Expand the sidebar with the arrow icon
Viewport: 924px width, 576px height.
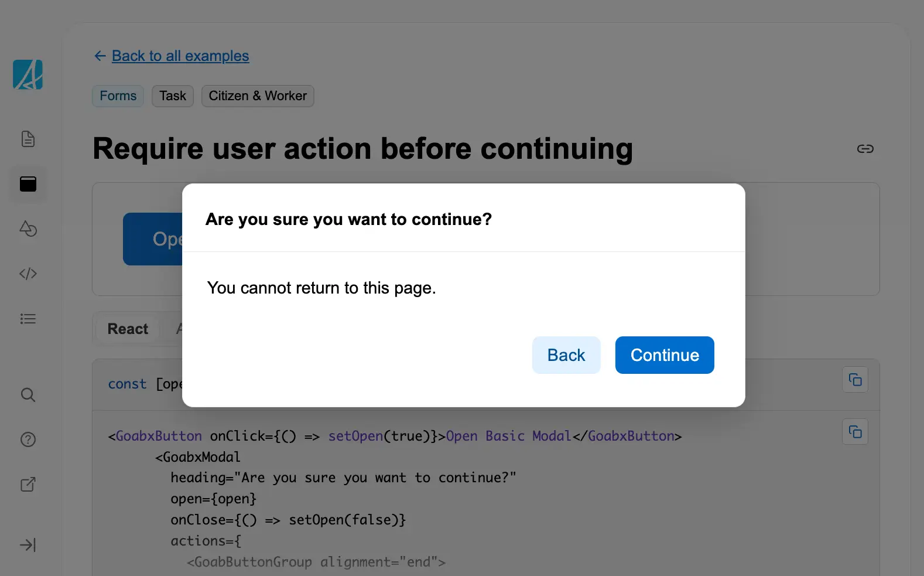pos(28,545)
